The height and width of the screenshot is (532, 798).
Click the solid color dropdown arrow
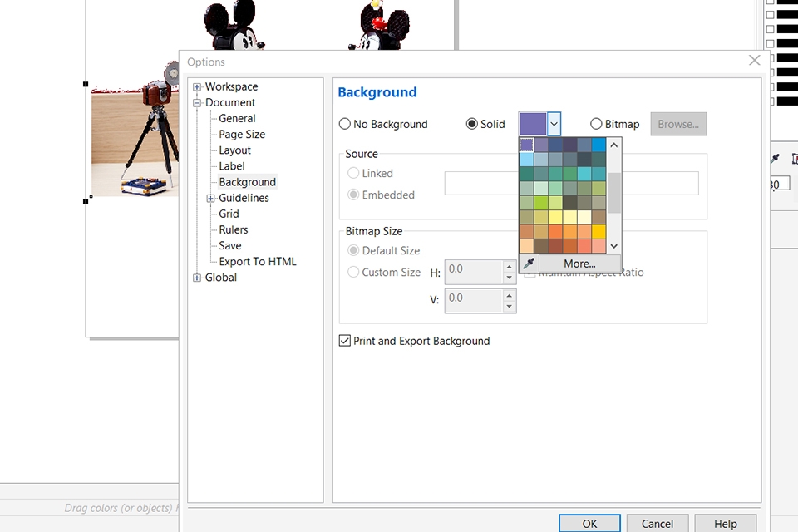coord(554,124)
